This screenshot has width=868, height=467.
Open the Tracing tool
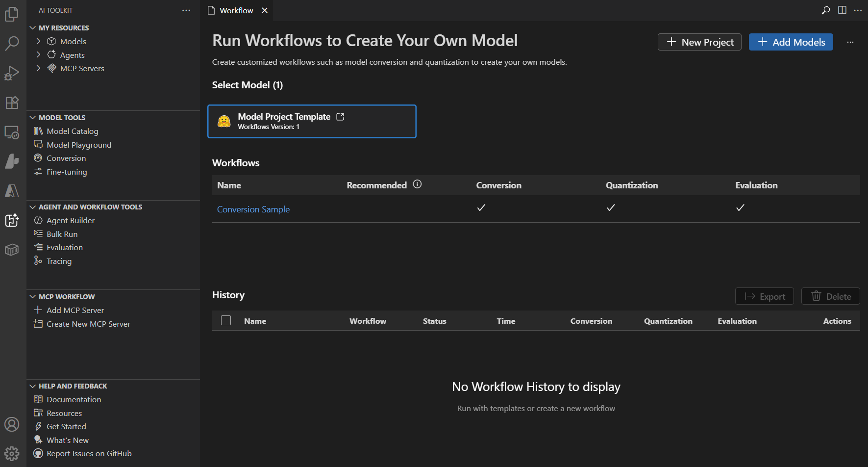click(x=59, y=261)
